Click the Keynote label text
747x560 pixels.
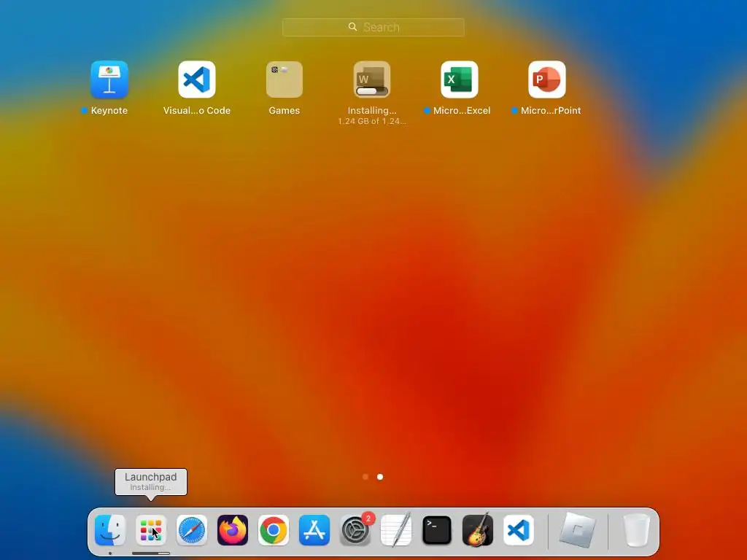click(x=109, y=111)
